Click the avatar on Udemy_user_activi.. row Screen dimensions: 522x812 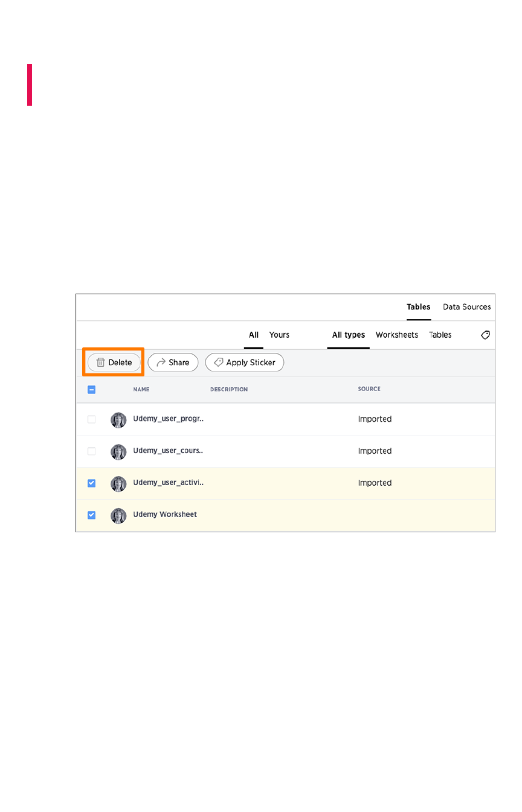[118, 484]
